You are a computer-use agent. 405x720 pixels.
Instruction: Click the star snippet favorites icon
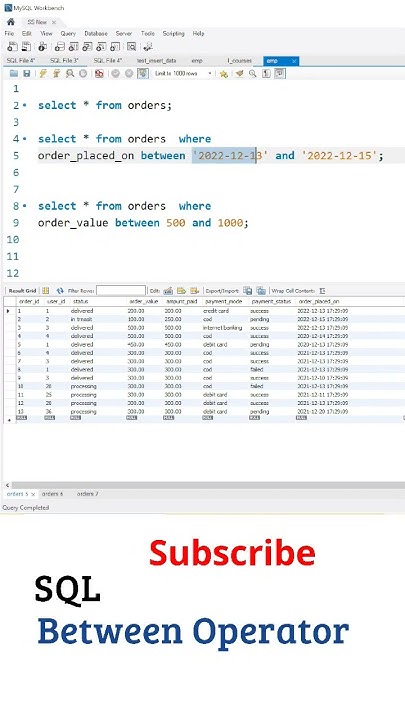[224, 73]
